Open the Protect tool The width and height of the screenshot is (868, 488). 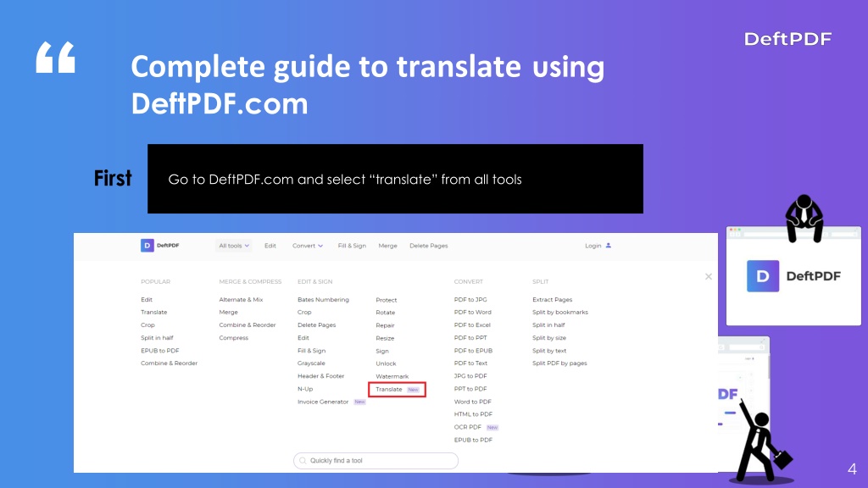point(387,300)
